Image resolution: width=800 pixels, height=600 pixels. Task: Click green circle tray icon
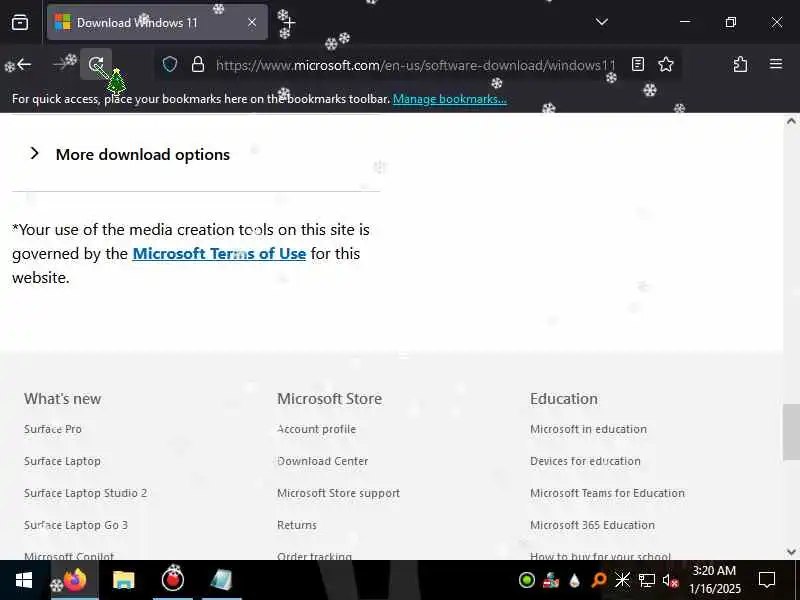click(527, 580)
